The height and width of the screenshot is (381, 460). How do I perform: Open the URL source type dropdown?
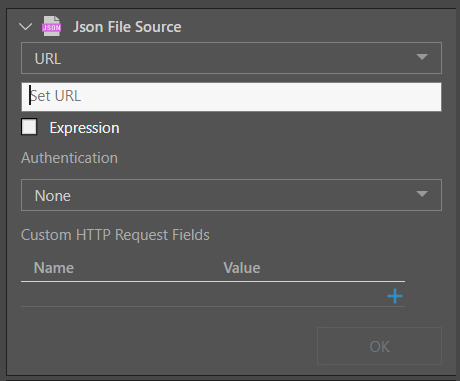click(231, 58)
